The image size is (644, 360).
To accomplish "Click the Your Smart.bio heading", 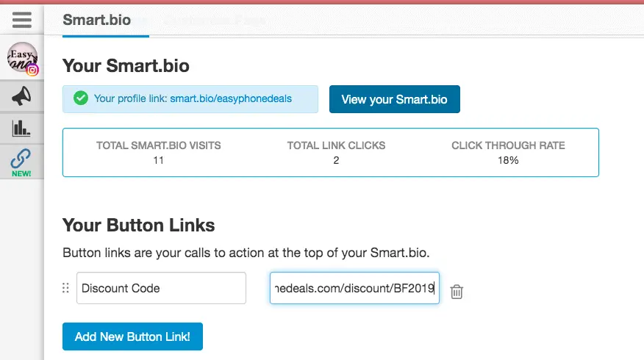I will point(126,65).
